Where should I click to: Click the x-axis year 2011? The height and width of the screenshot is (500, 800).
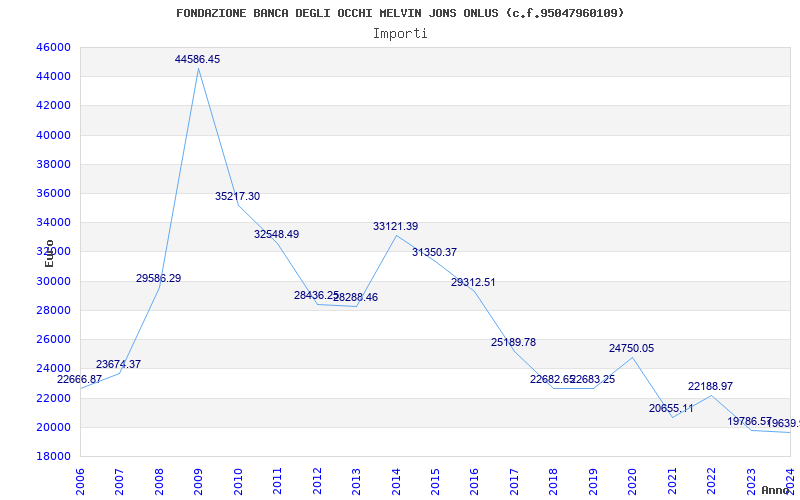[277, 481]
